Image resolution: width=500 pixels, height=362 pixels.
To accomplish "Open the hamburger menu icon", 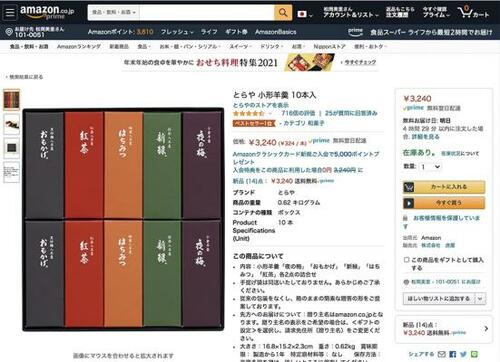I will tap(10, 13).
